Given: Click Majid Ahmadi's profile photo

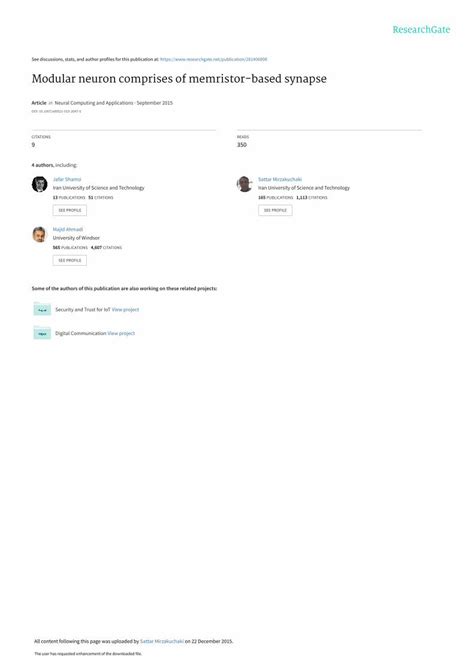Looking at the screenshot, I should 40,234.
